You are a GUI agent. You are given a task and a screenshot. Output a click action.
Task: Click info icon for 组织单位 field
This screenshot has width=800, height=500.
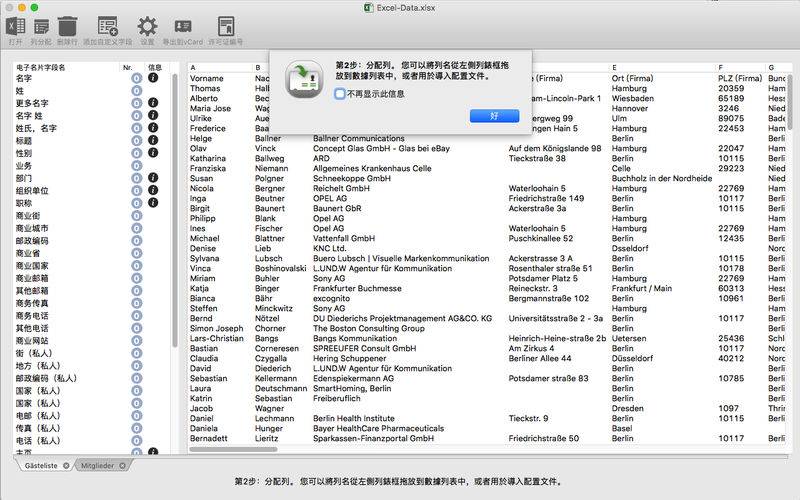[x=153, y=190]
